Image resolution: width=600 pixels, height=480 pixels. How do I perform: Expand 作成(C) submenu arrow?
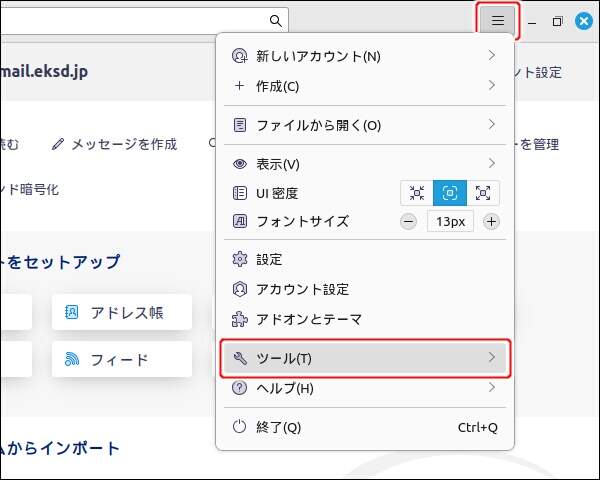pos(492,85)
